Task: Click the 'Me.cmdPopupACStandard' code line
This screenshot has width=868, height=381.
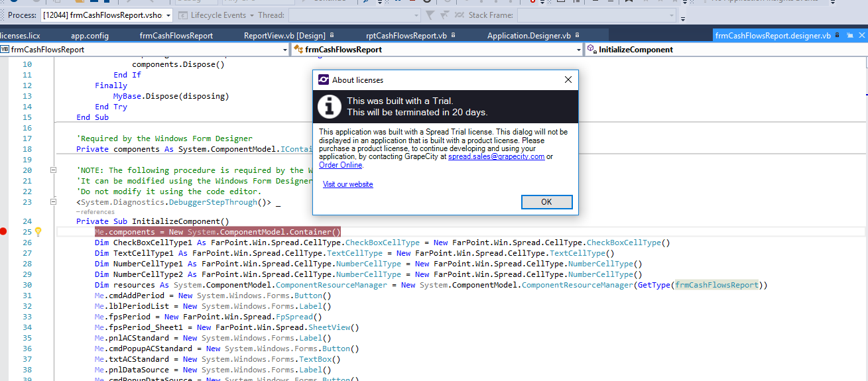Action: click(x=227, y=349)
